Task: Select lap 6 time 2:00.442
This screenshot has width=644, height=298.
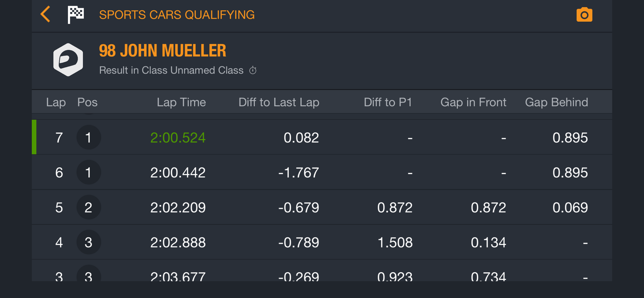Action: [x=178, y=173]
